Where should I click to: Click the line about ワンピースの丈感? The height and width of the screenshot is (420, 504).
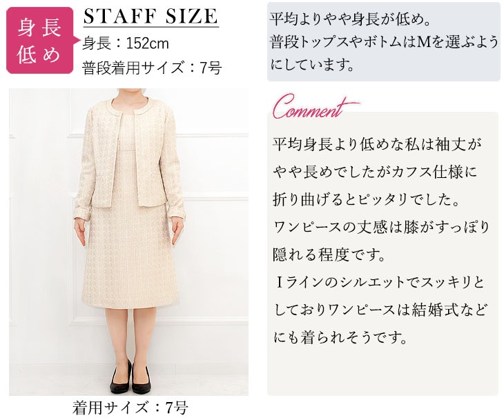click(380, 228)
